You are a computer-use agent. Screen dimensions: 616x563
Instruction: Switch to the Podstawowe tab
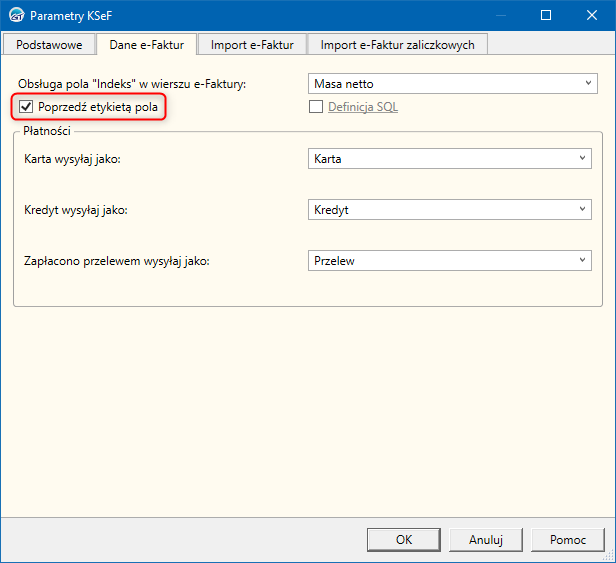pyautogui.click(x=49, y=45)
